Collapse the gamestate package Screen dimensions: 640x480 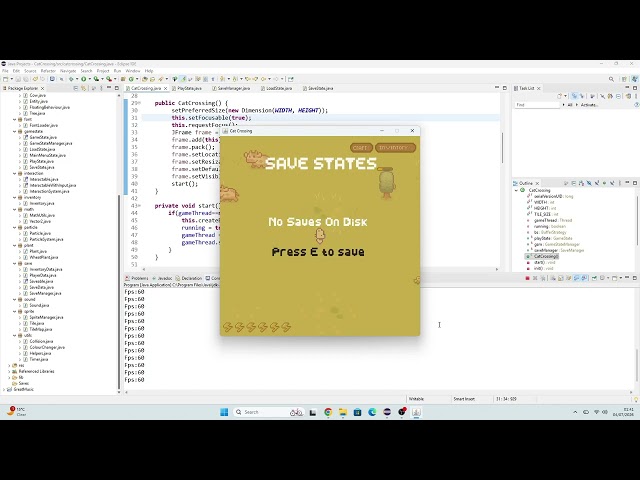pyautogui.click(x=15, y=131)
